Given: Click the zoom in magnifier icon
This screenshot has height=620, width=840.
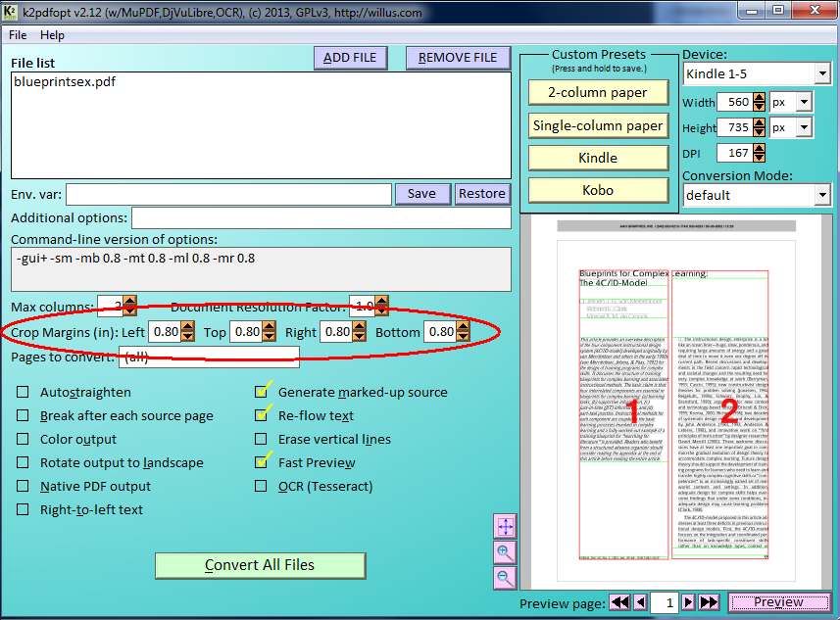Looking at the screenshot, I should (505, 552).
